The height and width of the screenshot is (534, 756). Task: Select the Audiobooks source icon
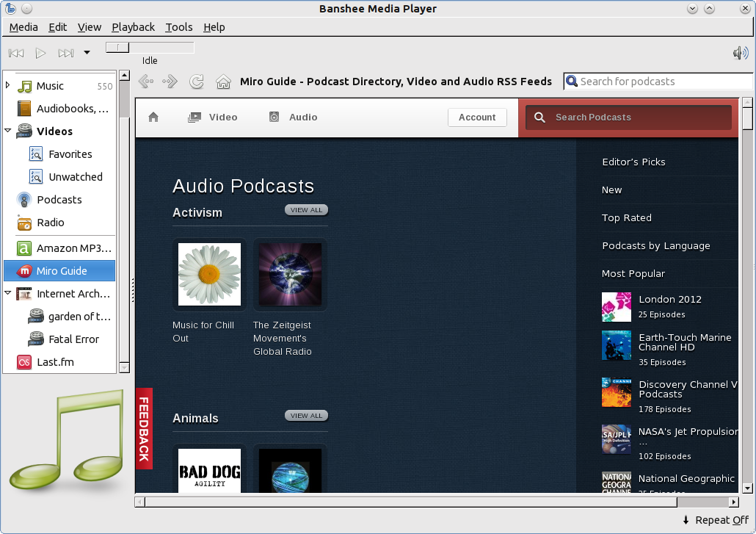(24, 109)
